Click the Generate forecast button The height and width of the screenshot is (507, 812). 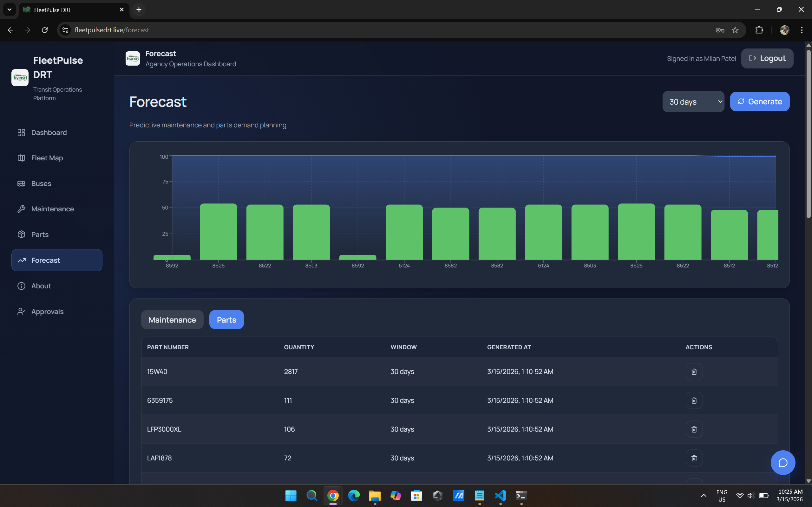pos(760,102)
